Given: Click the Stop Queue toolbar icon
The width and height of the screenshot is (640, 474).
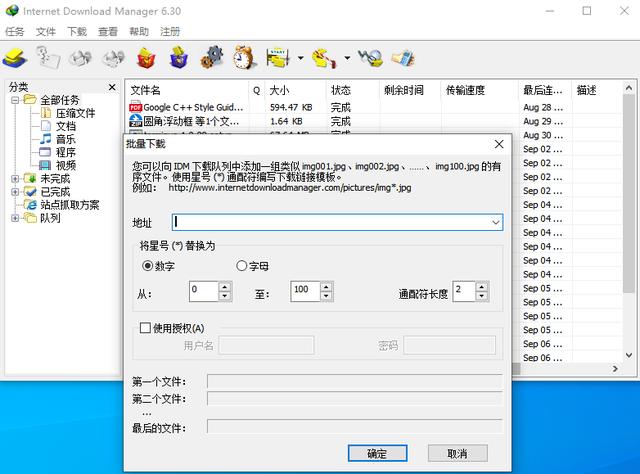Looking at the screenshot, I should click(x=324, y=58).
